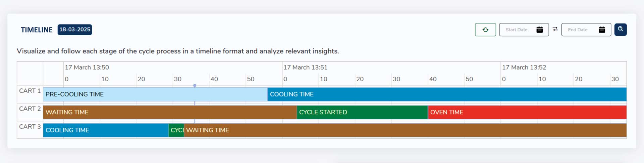Image resolution: width=644 pixels, height=163 pixels.
Task: Click the swap arrows icon between dates
Action: (555, 29)
